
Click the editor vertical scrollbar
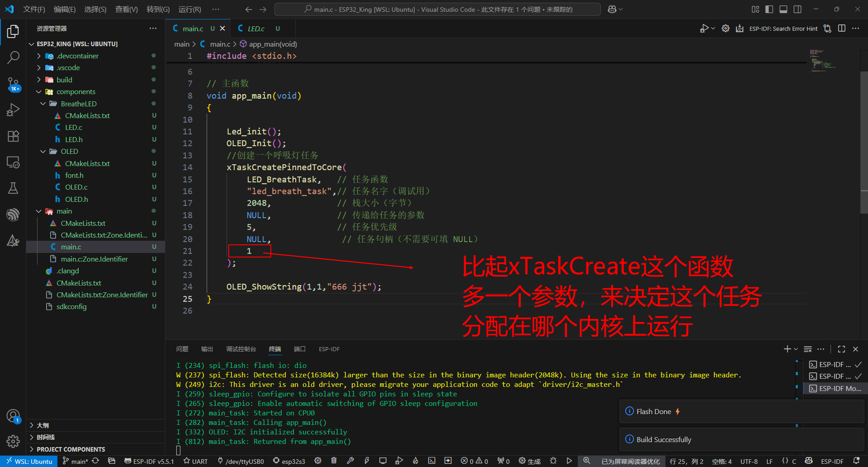click(x=864, y=143)
